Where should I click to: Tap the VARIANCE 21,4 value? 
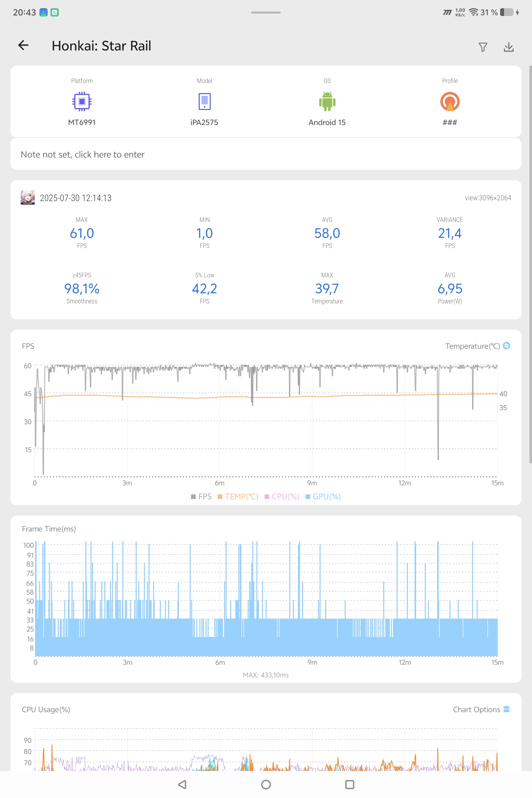450,233
